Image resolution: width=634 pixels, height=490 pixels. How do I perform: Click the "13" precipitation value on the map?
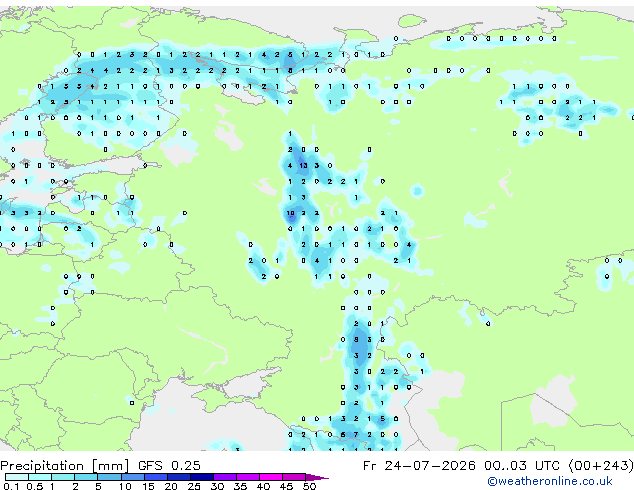click(303, 165)
